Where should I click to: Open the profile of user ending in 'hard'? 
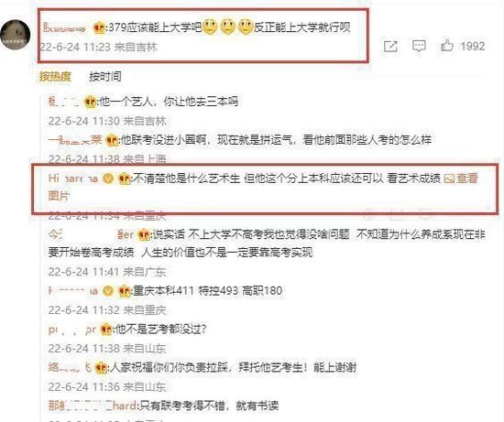(93, 406)
